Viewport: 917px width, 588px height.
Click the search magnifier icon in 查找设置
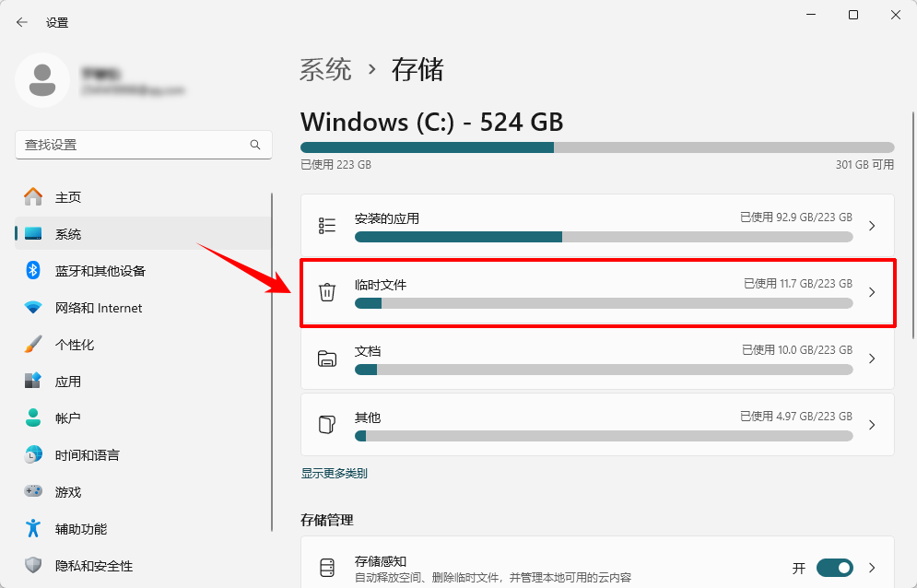(x=255, y=145)
